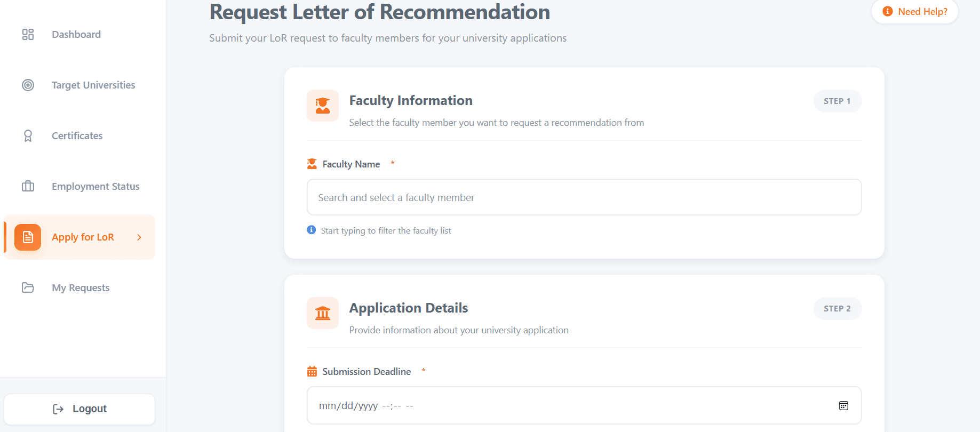Image resolution: width=980 pixels, height=432 pixels.
Task: Click the blue info icon below faculty field
Action: 312,230
